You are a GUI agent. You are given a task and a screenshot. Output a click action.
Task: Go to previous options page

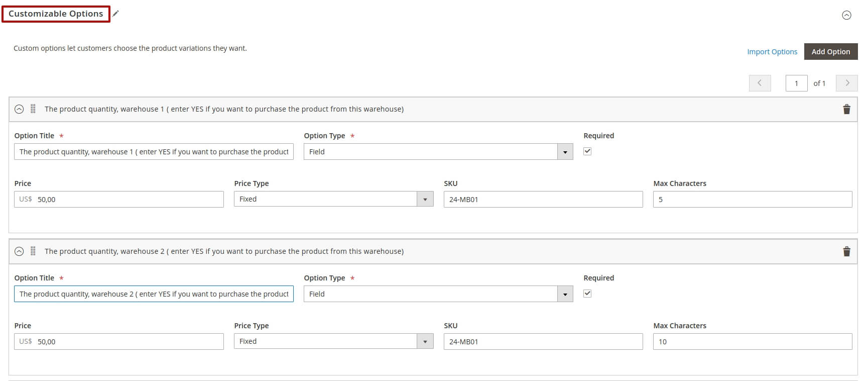point(760,83)
